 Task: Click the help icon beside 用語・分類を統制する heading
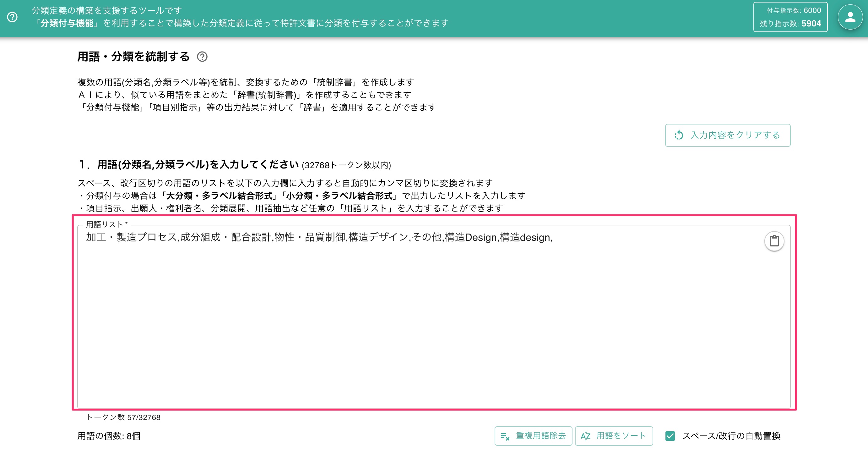[202, 57]
